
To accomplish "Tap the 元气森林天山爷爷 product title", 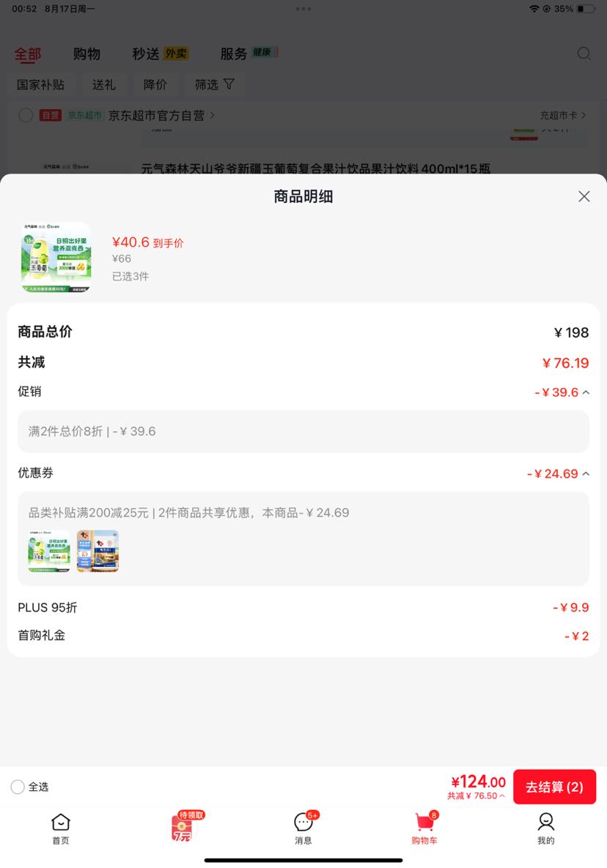I will [x=316, y=168].
